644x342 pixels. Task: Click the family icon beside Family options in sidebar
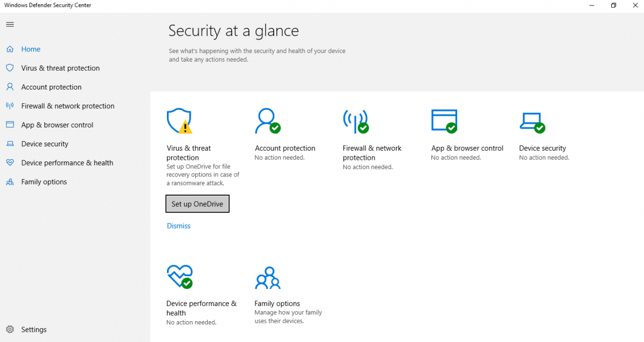pos(10,182)
